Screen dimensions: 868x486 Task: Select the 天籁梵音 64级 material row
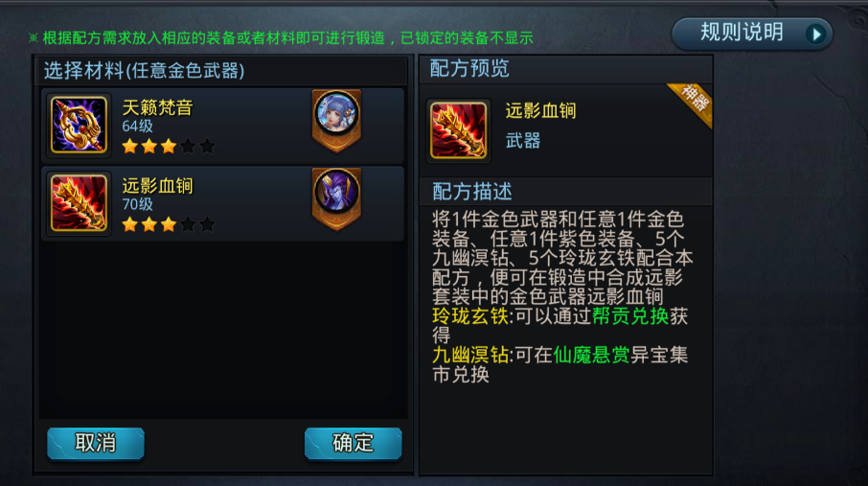coord(223,126)
